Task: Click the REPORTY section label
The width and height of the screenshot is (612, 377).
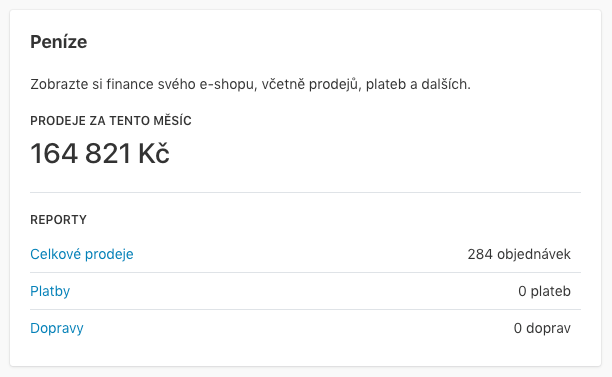Action: point(59,220)
